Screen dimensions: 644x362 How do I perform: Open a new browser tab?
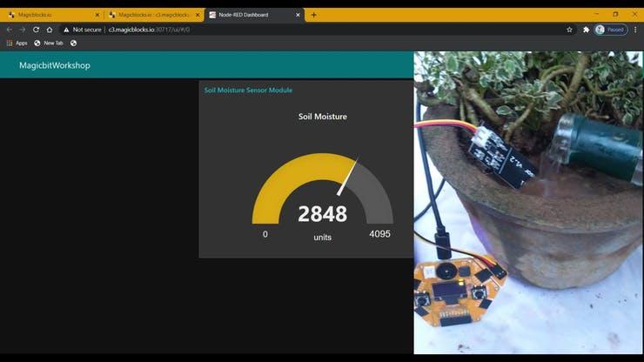314,15
